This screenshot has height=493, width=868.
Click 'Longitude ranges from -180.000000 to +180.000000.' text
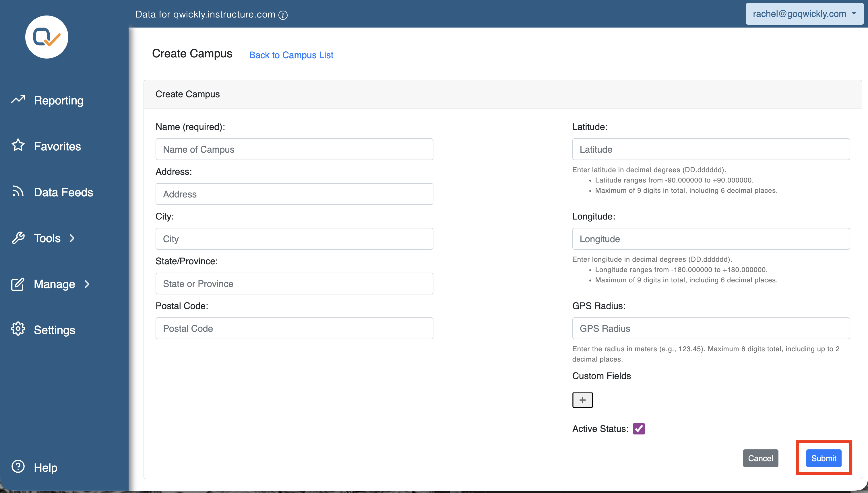pyautogui.click(x=681, y=269)
